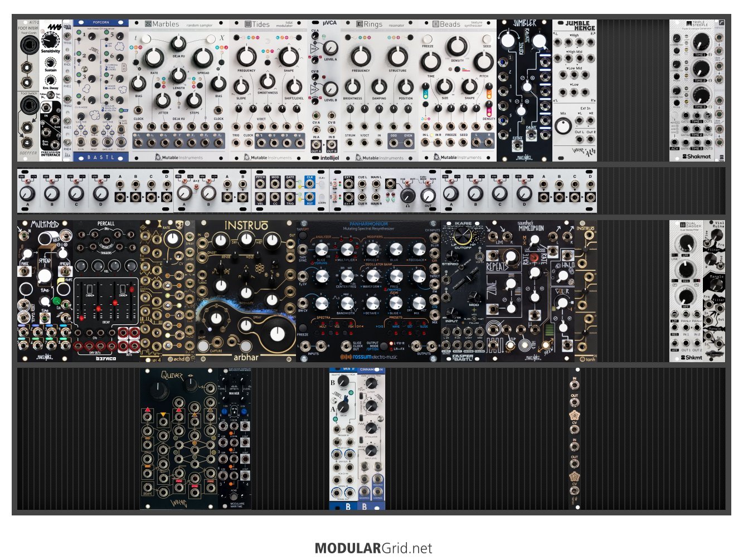Click the Marbles RATE knob
Image resolution: width=748 pixels, height=560 pixels.
pos(154,58)
